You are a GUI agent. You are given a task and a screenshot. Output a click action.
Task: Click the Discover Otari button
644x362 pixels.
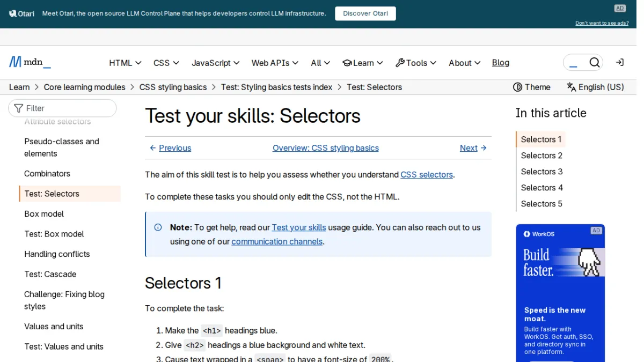click(365, 13)
